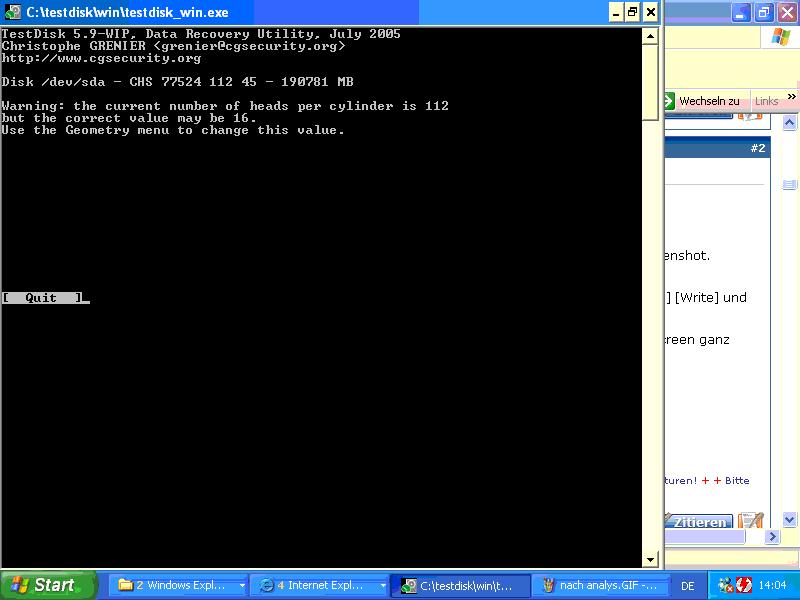Click the browser page scroll-up arrow
Screen dimensions: 800x600
(x=789, y=122)
